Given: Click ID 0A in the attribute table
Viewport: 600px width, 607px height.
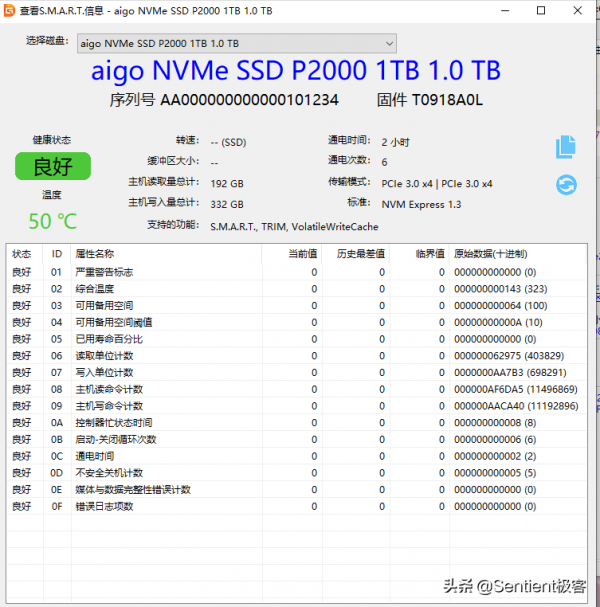Looking at the screenshot, I should 57,423.
